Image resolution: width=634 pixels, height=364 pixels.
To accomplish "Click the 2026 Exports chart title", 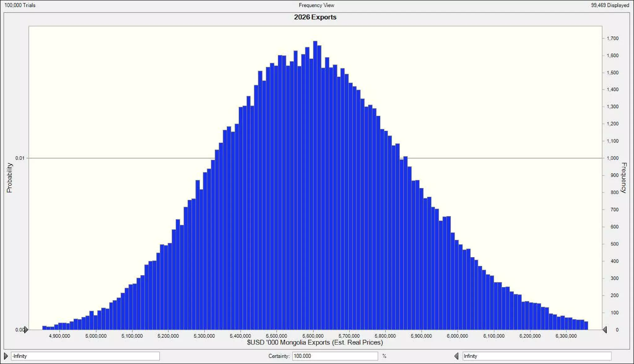I will point(315,17).
